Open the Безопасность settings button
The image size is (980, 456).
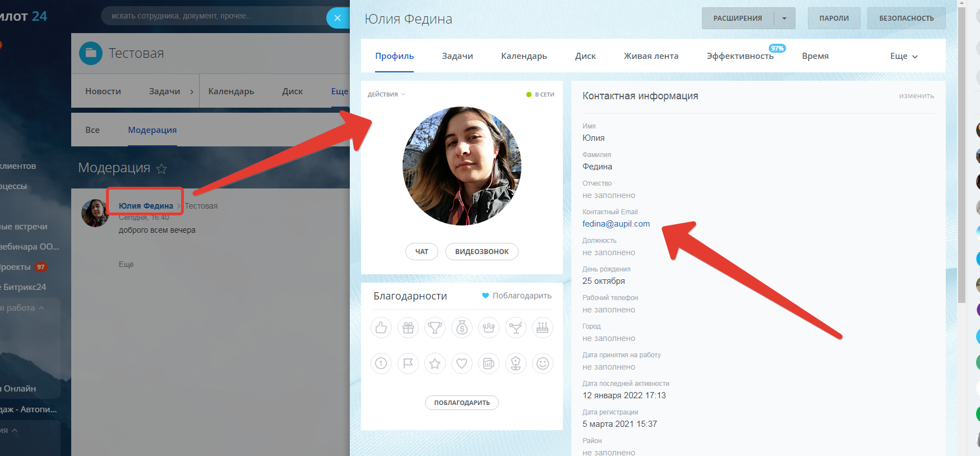906,19
